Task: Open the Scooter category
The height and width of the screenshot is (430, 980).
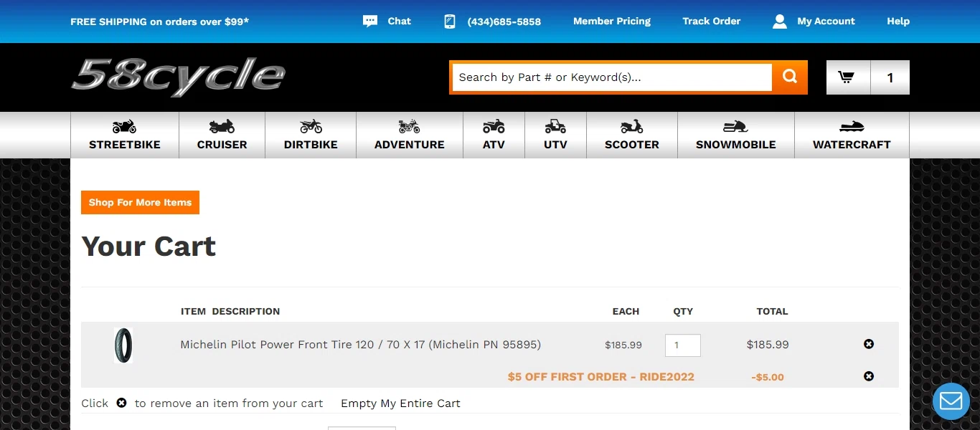Action: [632, 135]
